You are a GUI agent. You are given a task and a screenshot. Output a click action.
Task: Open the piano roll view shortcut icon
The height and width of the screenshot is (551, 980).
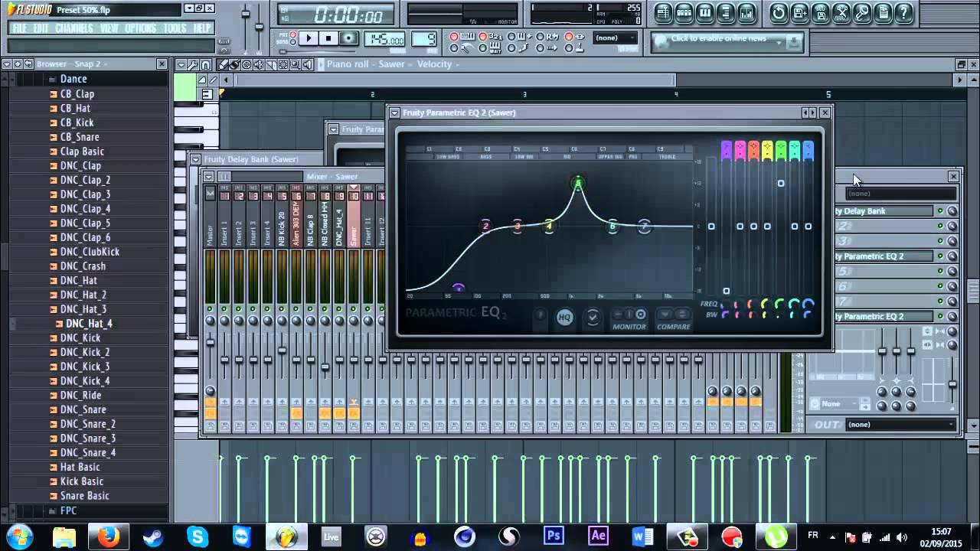coord(704,12)
